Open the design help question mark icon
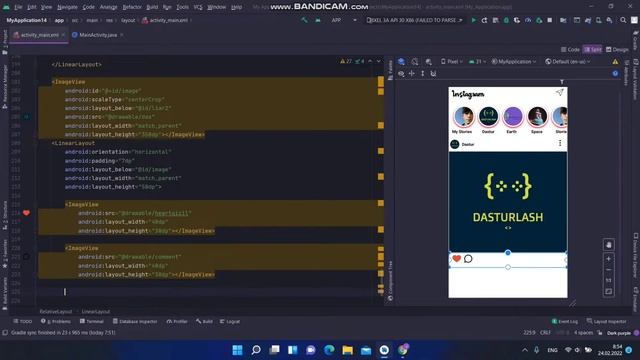 (615, 73)
